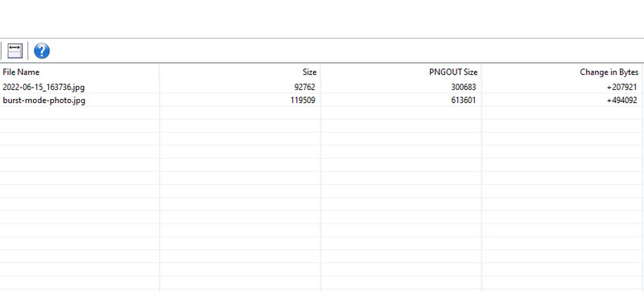Click the change value +494092
This screenshot has width=644, height=292.
pyautogui.click(x=621, y=100)
